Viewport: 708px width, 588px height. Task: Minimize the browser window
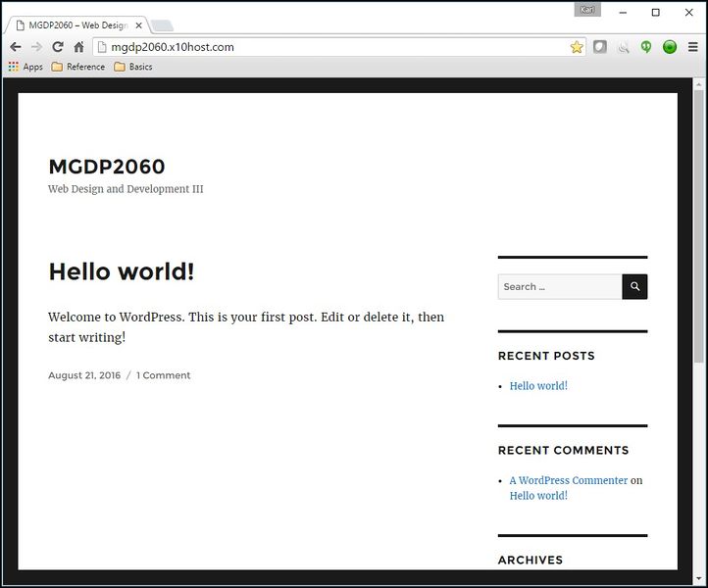pos(623,13)
